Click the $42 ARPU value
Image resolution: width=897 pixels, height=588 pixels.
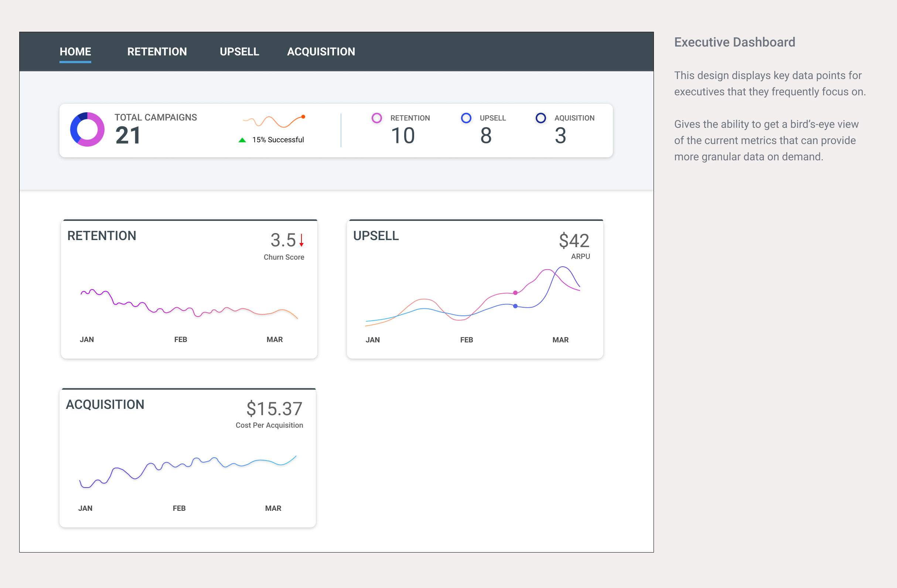pyautogui.click(x=574, y=240)
